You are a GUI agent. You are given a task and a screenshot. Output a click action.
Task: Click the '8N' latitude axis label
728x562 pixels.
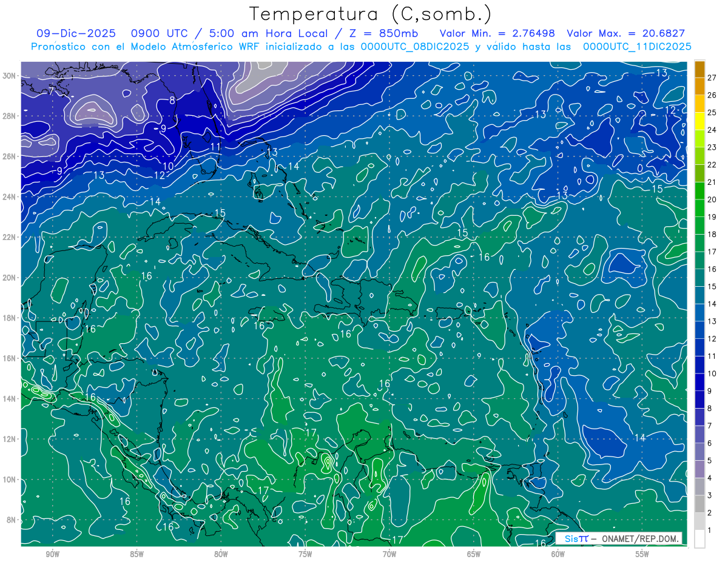[11, 520]
